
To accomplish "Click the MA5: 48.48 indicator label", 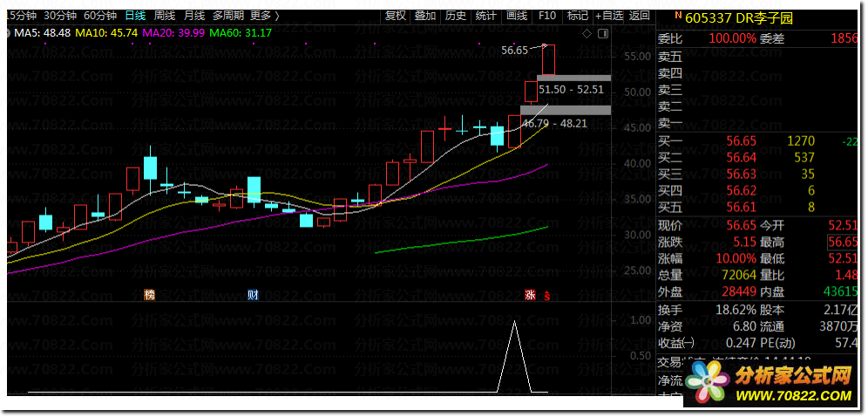I will pyautogui.click(x=42, y=32).
